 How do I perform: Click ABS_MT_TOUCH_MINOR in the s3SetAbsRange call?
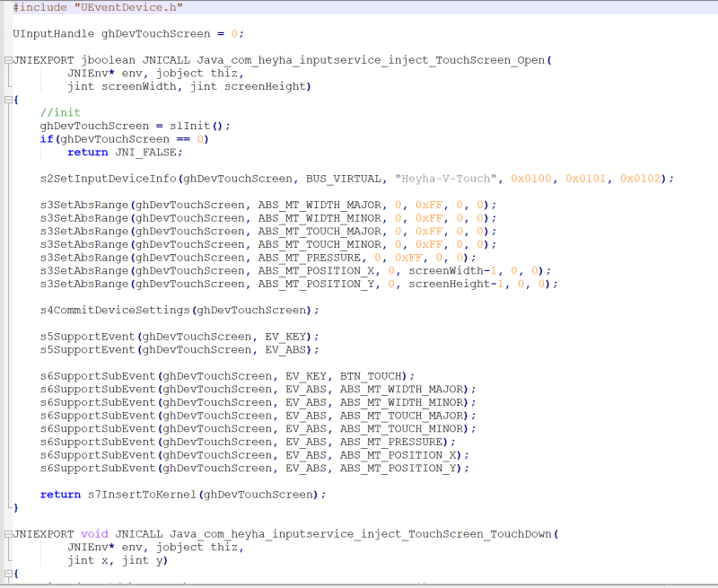pos(320,244)
